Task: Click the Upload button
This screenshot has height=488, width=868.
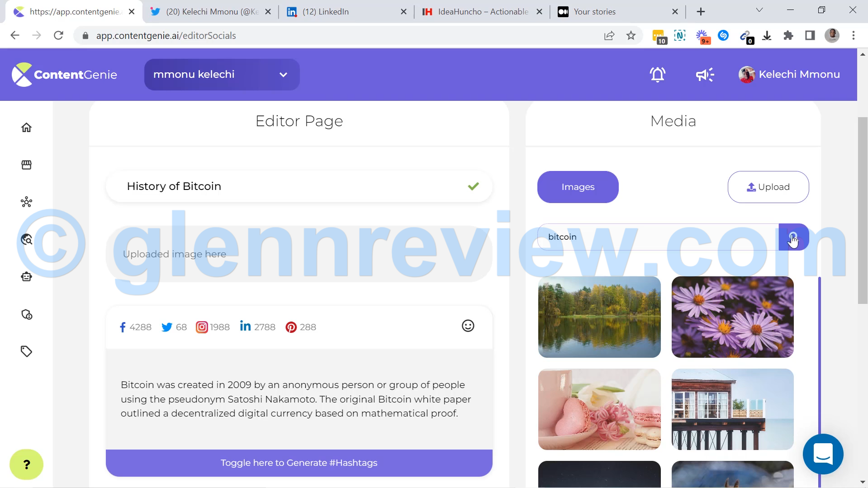Action: pos(768,187)
